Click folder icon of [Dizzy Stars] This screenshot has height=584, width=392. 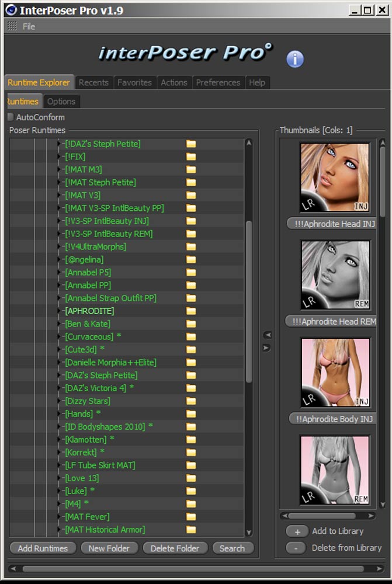191,401
